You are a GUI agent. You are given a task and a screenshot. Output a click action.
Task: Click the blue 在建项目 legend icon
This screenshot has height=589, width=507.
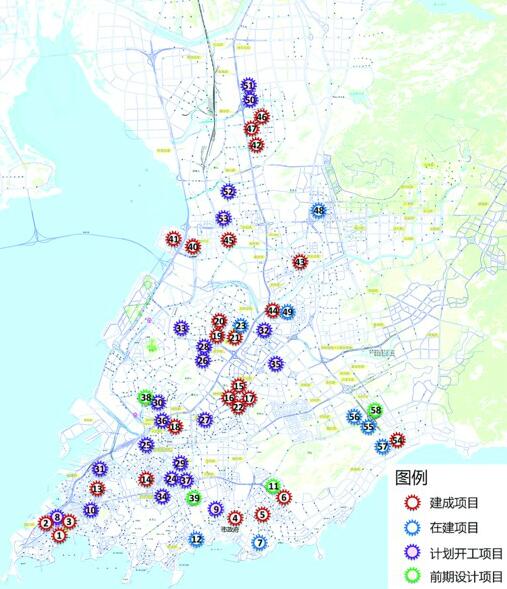click(x=413, y=527)
